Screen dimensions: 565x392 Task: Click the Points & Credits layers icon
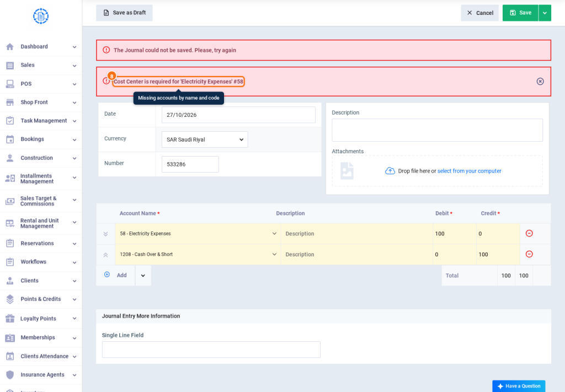[x=10, y=299]
